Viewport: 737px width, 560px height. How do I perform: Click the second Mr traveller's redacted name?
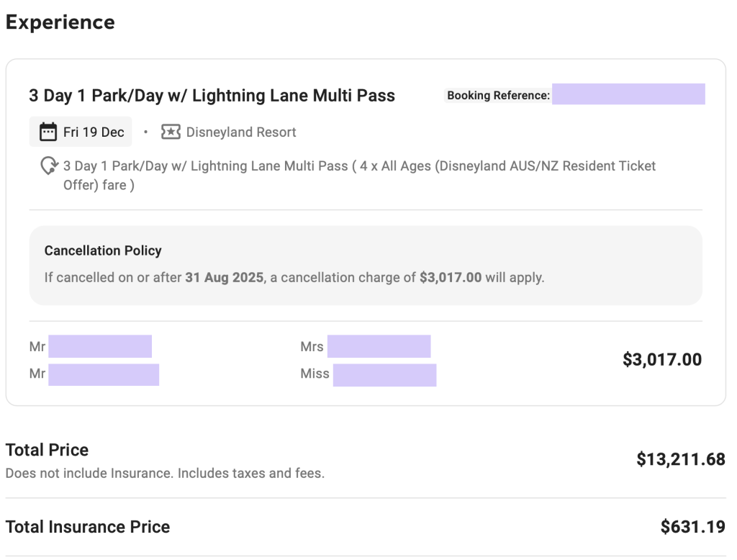click(x=104, y=374)
